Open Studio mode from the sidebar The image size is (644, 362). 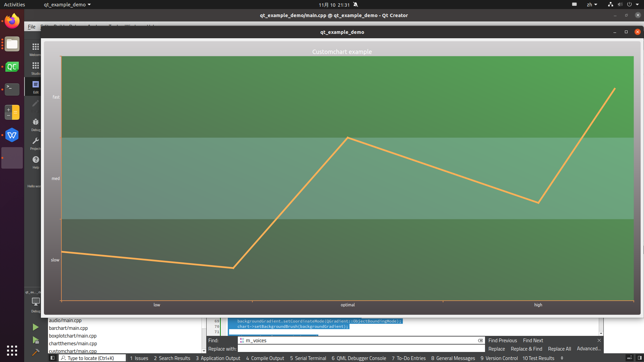[x=35, y=67]
